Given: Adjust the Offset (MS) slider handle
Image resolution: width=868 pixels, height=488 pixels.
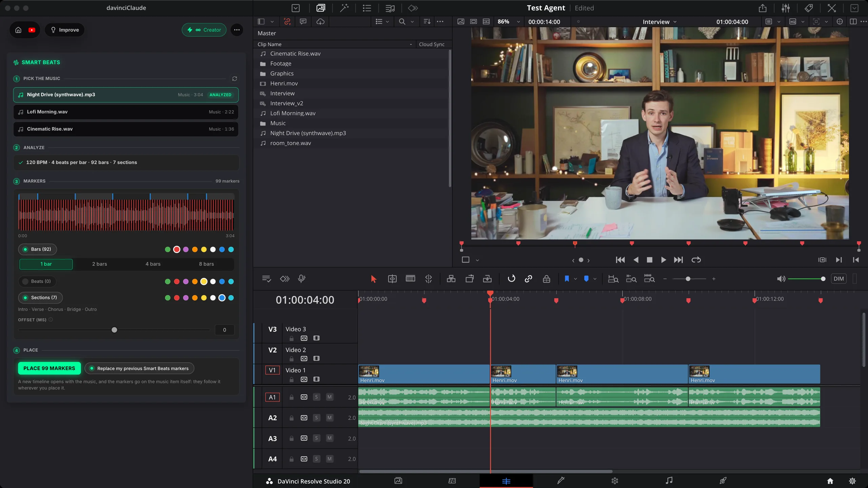Looking at the screenshot, I should [x=114, y=330].
